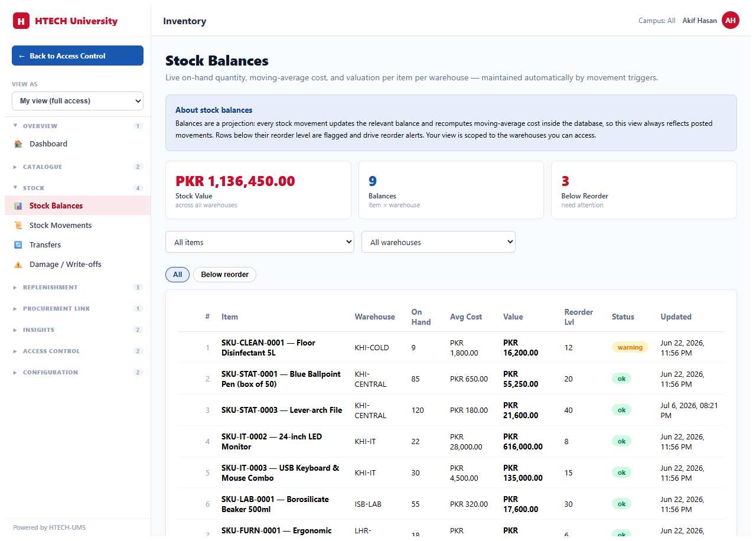Viewport: 756px width, 541px height.
Task: Click the Akif Hasan user name
Action: 699,21
